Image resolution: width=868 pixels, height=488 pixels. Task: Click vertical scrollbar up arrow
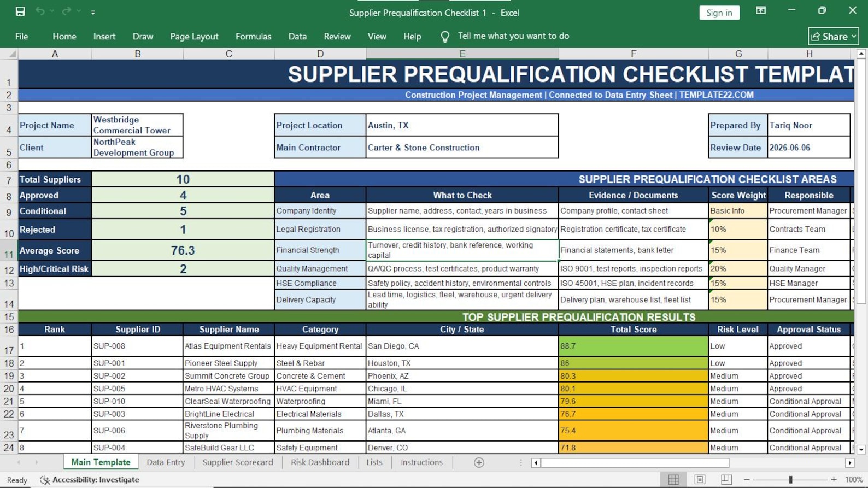[x=861, y=54]
